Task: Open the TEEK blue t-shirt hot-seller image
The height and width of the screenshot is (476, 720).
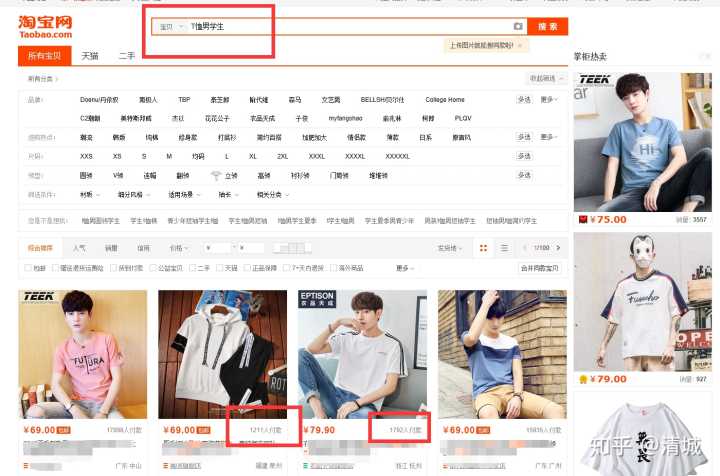Action: click(643, 142)
